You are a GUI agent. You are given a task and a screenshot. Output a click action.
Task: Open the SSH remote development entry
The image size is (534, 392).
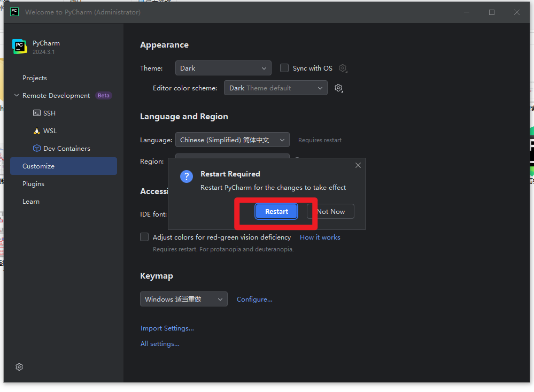tap(44, 113)
